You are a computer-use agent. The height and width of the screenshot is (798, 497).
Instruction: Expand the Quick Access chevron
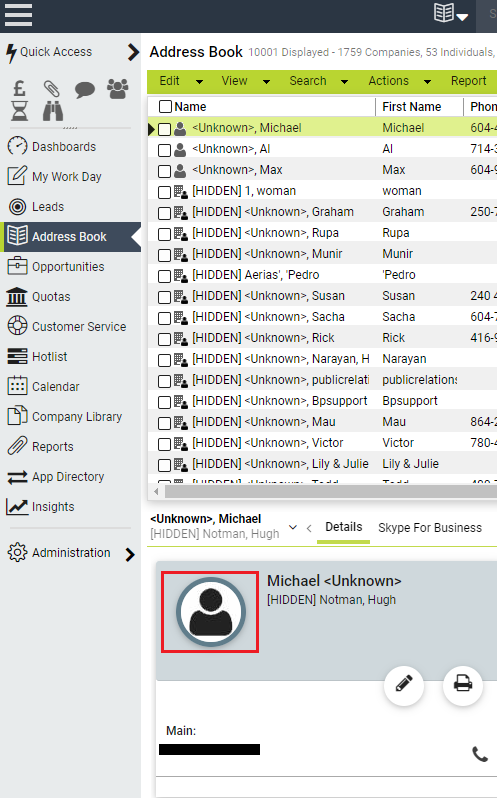click(x=133, y=52)
